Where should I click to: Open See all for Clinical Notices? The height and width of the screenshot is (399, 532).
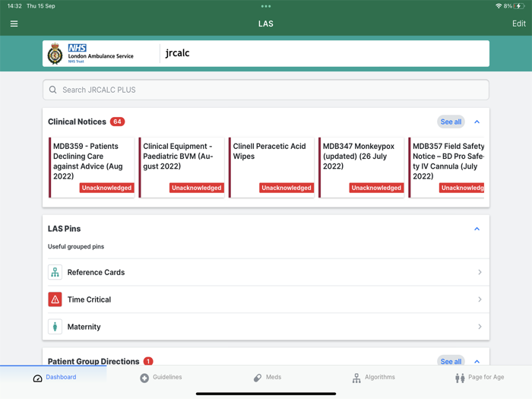tap(451, 122)
